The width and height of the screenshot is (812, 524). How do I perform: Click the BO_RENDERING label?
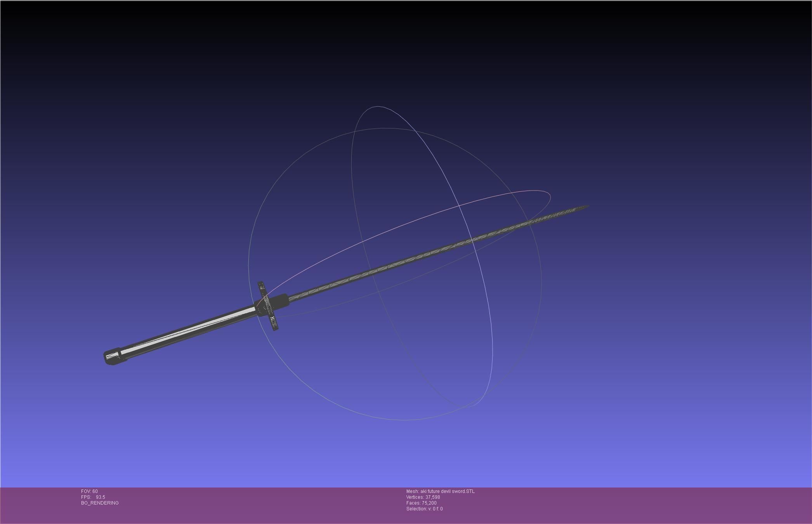click(100, 503)
